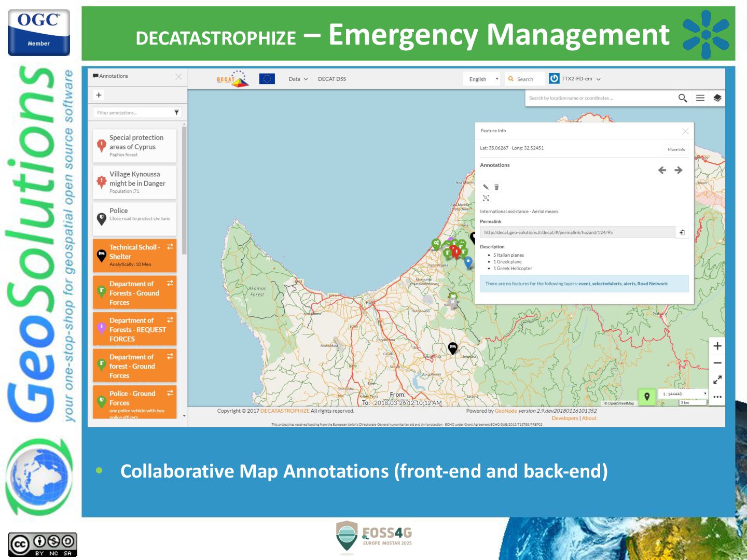Viewport: 747px width, 560px height.
Task: Open the DECATASTROPHIZE footer link
Action: 285,411
